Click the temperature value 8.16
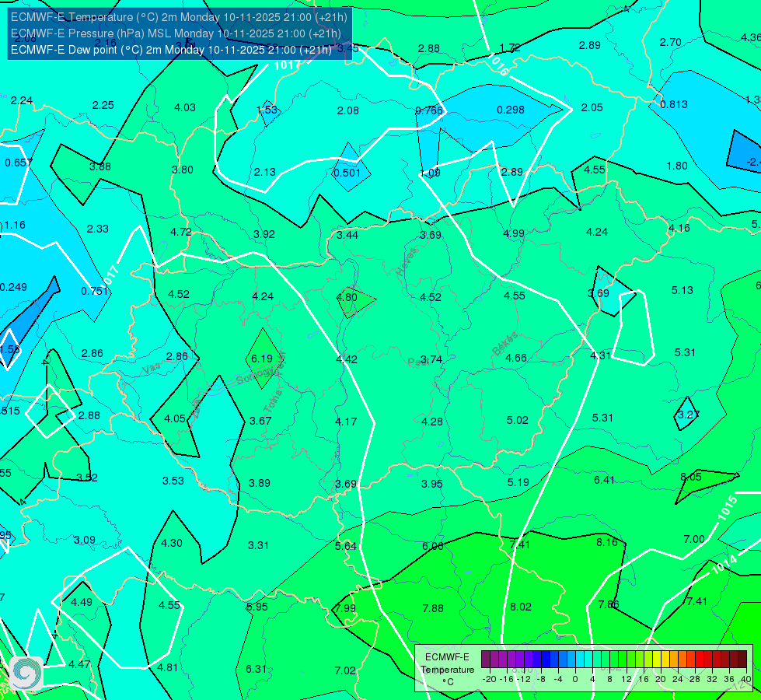 point(606,542)
